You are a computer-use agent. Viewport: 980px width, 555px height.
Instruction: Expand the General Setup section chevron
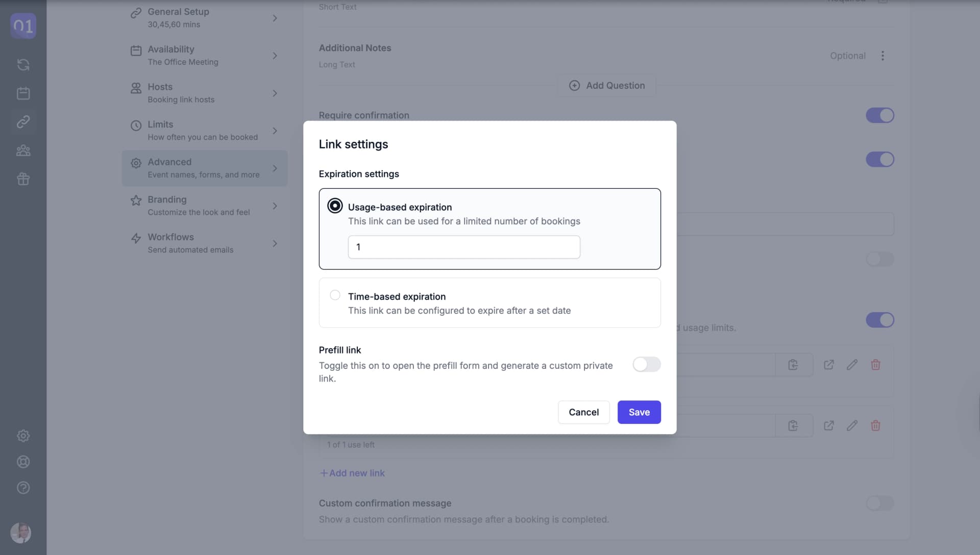(x=275, y=18)
